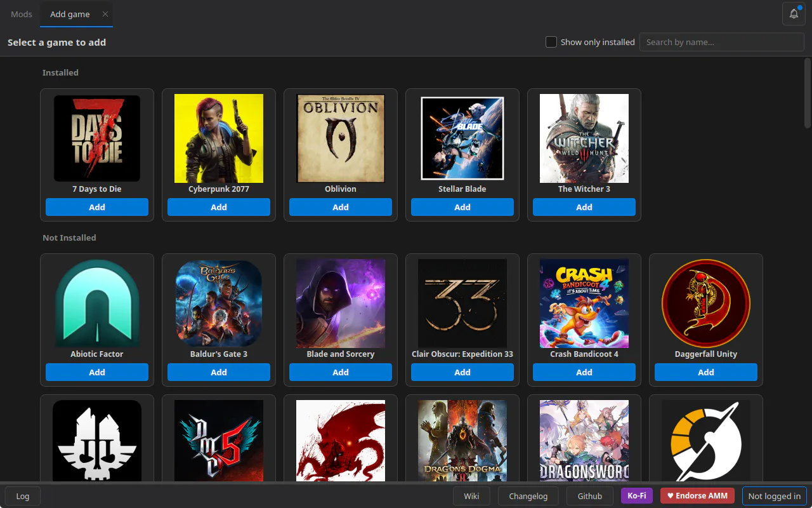Select the DMC 5 logo cover

(x=219, y=440)
